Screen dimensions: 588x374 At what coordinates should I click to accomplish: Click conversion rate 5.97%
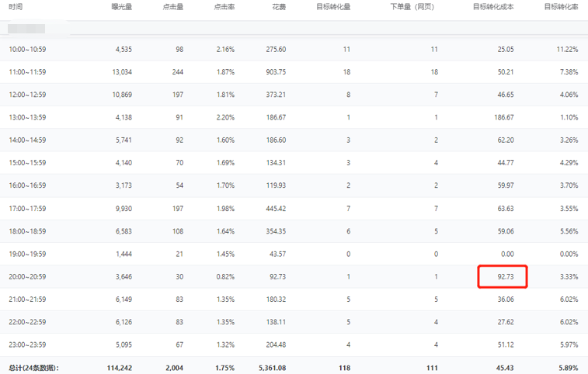tap(569, 345)
